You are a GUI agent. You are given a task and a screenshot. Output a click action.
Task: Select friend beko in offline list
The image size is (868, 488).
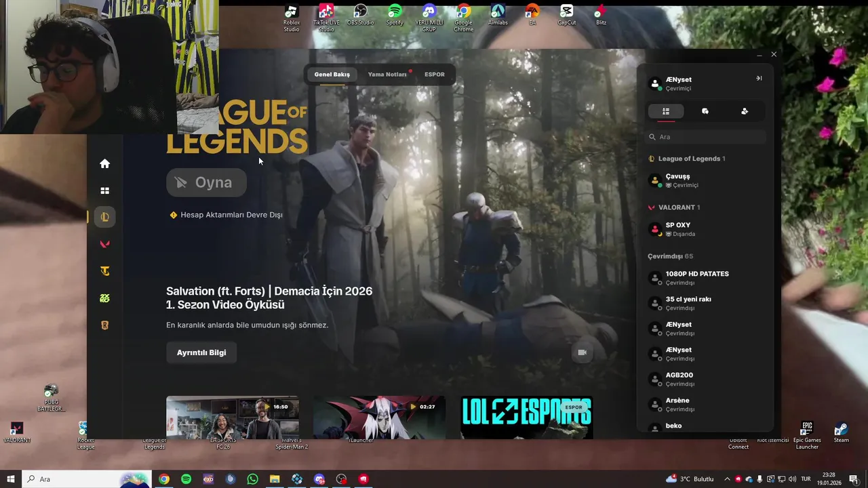coord(705,427)
